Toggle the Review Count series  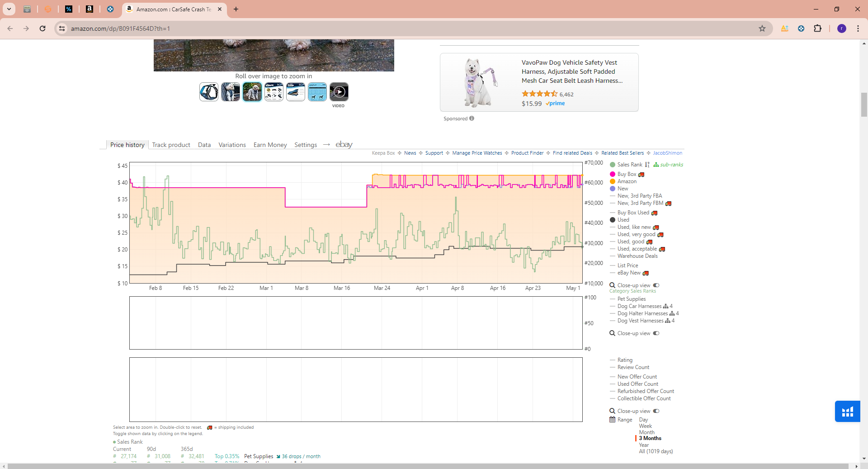click(x=629, y=367)
